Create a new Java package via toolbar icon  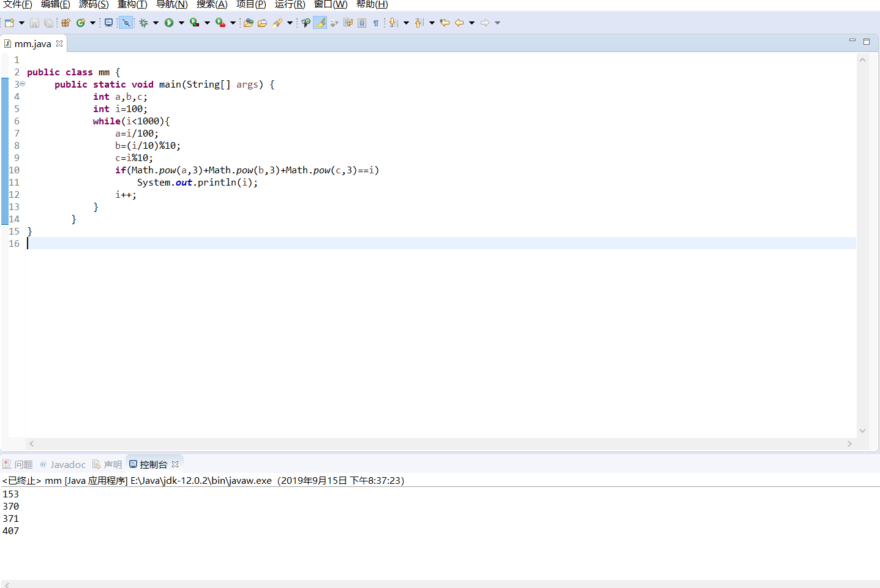(x=66, y=23)
